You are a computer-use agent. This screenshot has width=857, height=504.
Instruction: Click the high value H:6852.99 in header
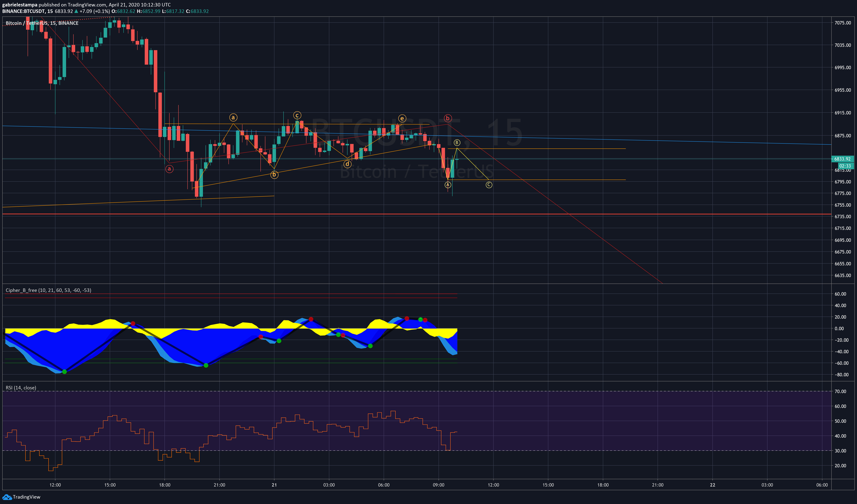(149, 11)
